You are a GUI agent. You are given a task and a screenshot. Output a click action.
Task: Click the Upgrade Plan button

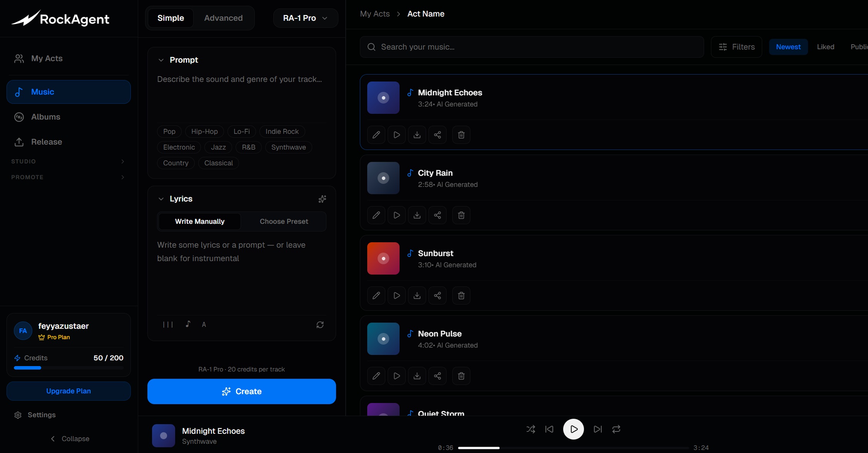pos(69,391)
